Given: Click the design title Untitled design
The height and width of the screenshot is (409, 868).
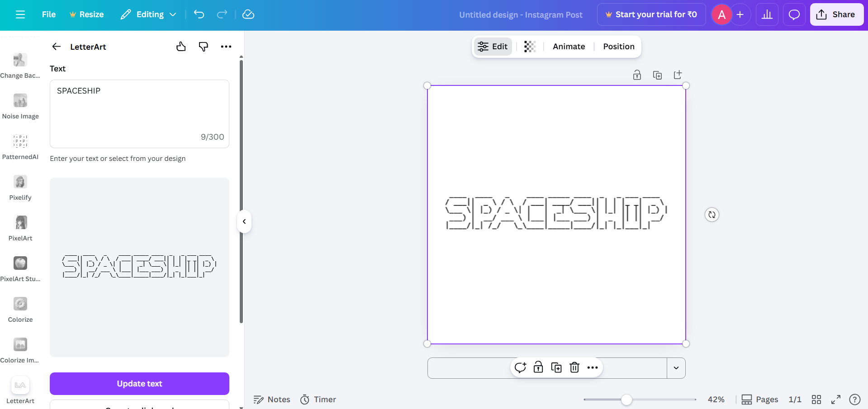Looking at the screenshot, I should click(521, 14).
